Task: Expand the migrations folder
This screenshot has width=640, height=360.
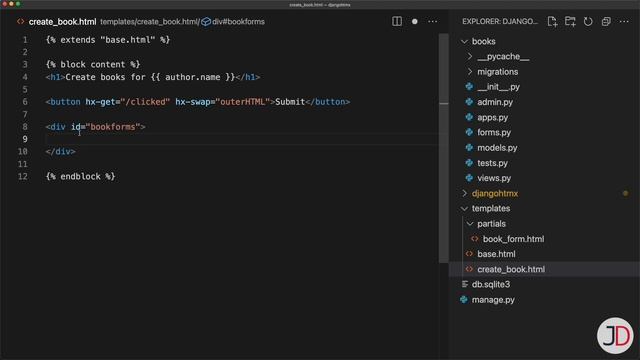Action: (470, 71)
